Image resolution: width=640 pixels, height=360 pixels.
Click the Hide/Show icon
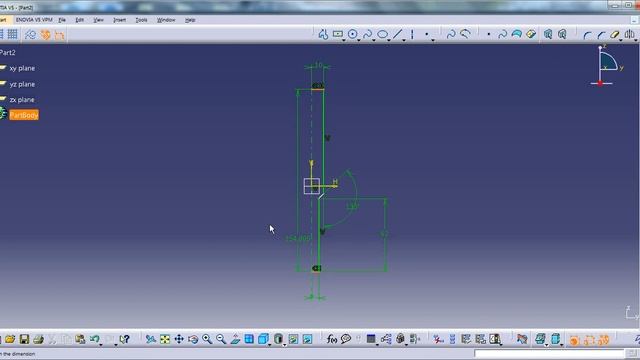coord(293,339)
